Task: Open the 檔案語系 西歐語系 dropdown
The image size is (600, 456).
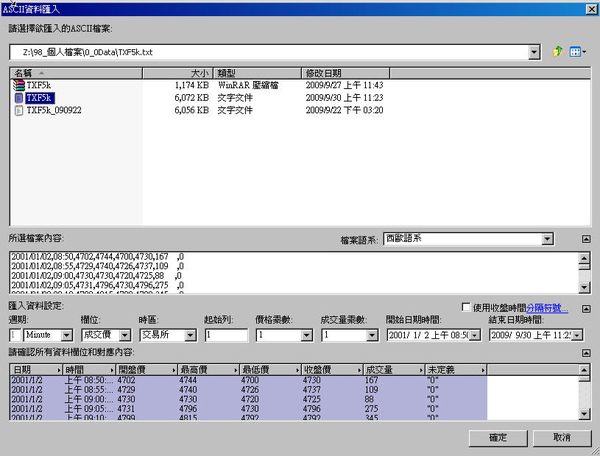Action: click(548, 239)
